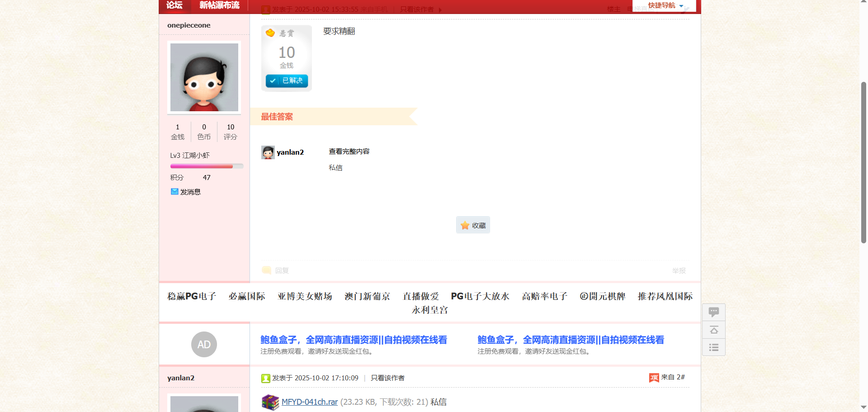Click green user icon beside 发表于 17:10:09

click(x=266, y=378)
